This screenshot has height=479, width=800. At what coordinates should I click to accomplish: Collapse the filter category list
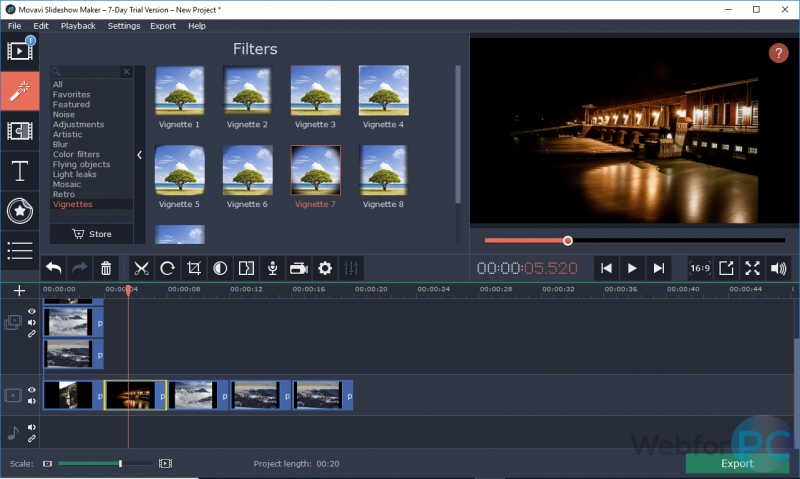pos(139,155)
